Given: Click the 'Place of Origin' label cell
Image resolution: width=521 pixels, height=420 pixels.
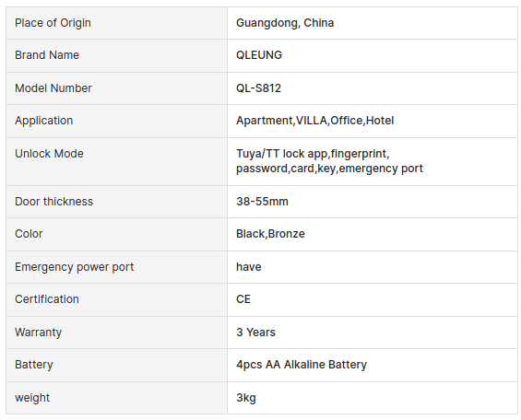Looking at the screenshot, I should 116,23.
